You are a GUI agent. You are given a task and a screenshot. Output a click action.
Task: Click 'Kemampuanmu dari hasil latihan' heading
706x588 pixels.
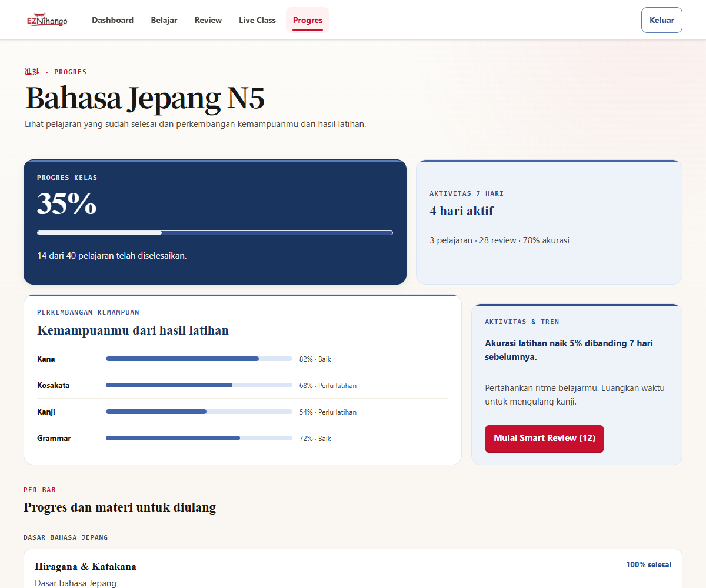[133, 330]
